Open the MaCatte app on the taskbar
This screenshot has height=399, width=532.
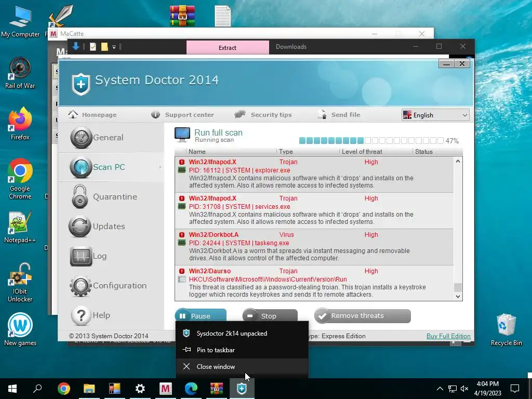coord(165,389)
